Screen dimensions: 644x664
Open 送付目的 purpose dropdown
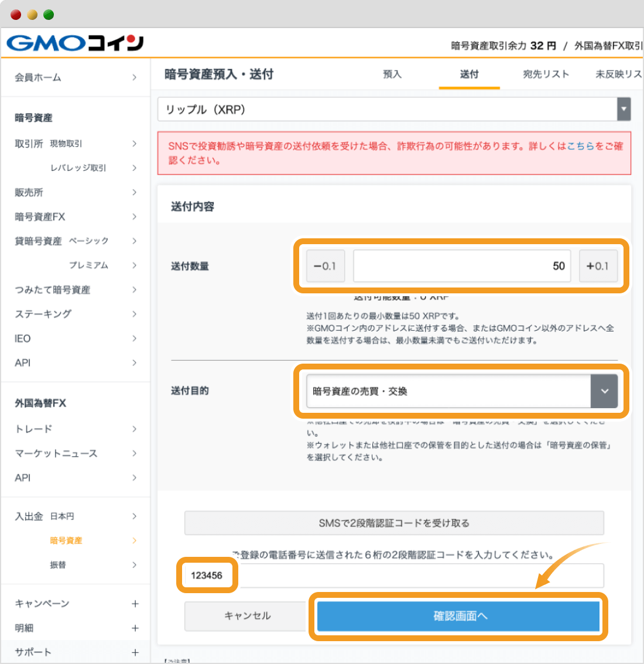coord(462,391)
